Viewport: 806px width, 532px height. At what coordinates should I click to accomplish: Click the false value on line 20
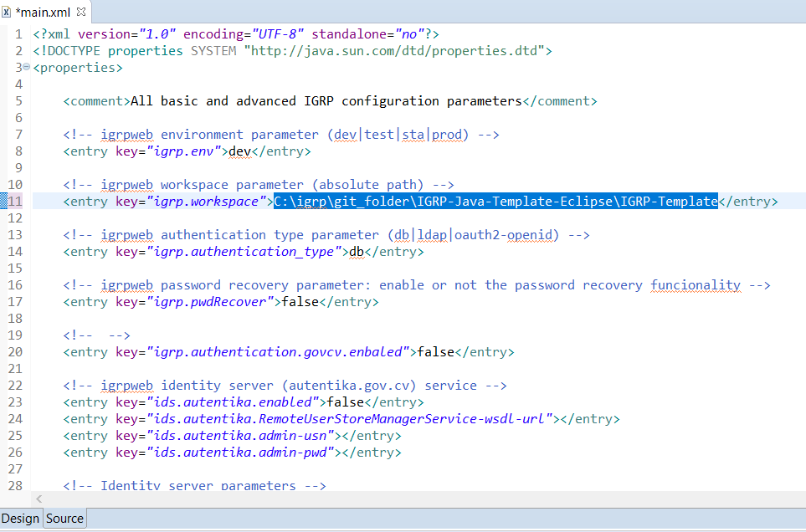pyautogui.click(x=436, y=352)
